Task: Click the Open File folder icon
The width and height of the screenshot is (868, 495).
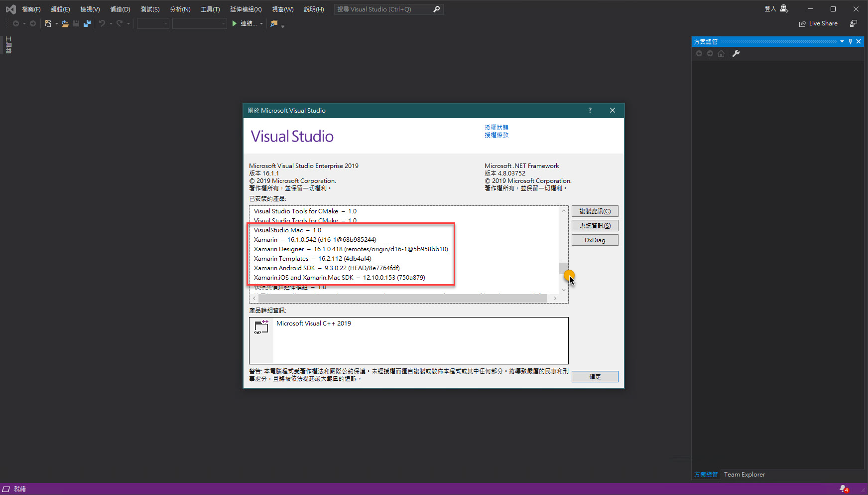Action: click(x=65, y=23)
